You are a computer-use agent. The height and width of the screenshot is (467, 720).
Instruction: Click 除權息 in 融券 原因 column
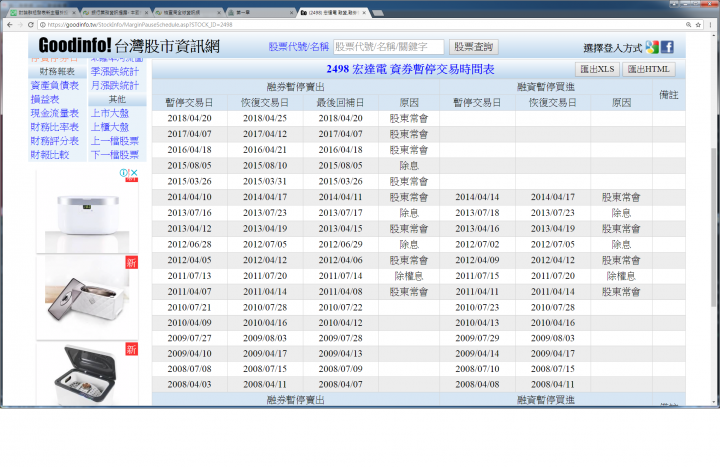[409, 276]
